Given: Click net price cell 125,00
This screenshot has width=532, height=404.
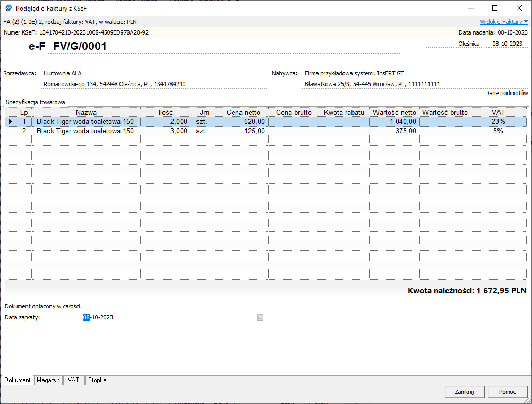Looking at the screenshot, I should coord(243,131).
